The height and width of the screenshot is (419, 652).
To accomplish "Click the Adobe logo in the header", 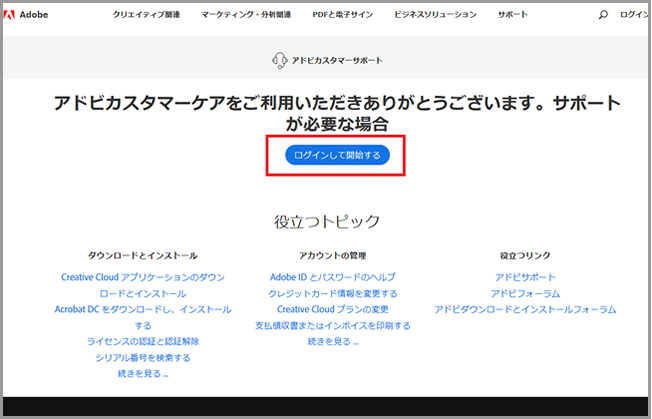I will 25,15.
